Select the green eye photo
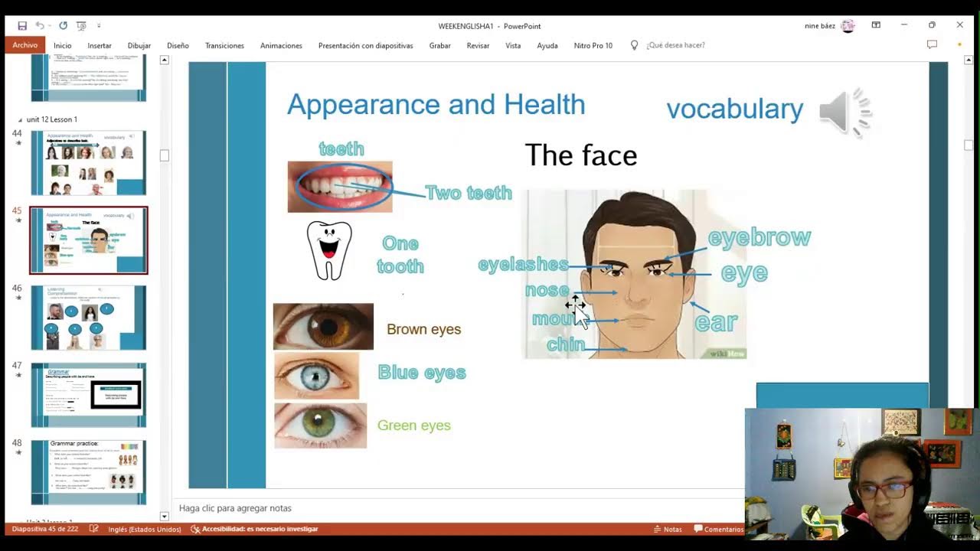The width and height of the screenshot is (980, 551). pyautogui.click(x=320, y=425)
